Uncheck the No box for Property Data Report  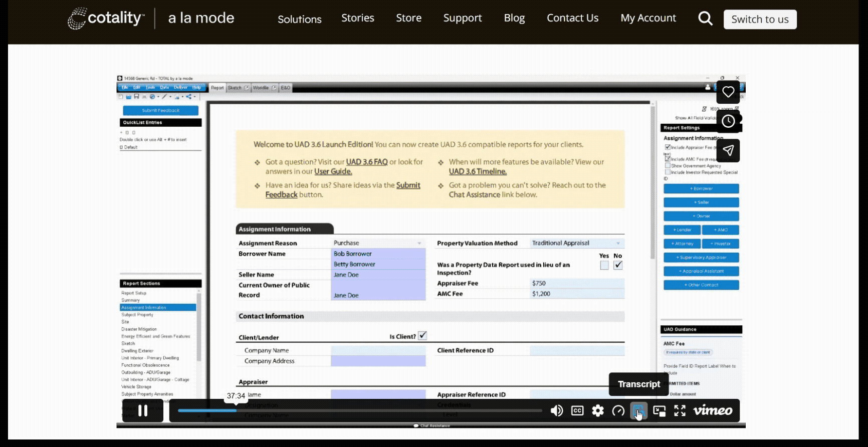click(618, 265)
